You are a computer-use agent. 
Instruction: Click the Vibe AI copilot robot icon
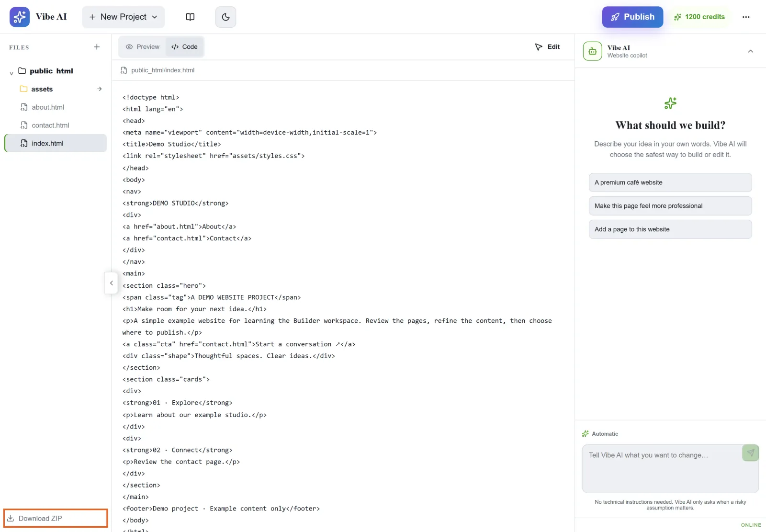pos(593,51)
